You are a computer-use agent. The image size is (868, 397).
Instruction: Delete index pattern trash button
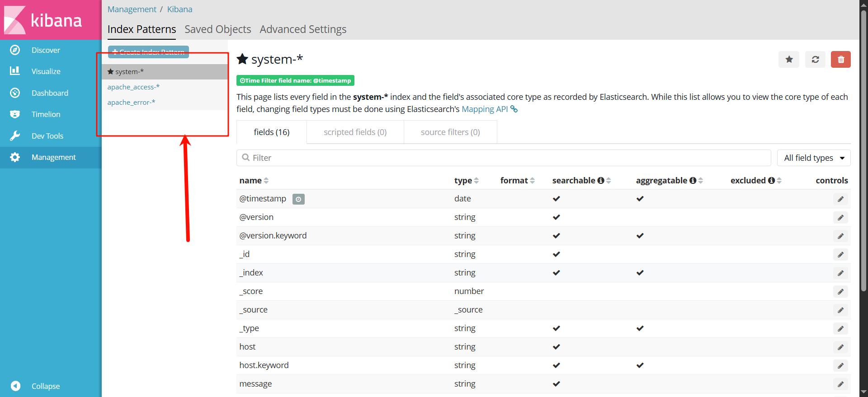pyautogui.click(x=840, y=60)
